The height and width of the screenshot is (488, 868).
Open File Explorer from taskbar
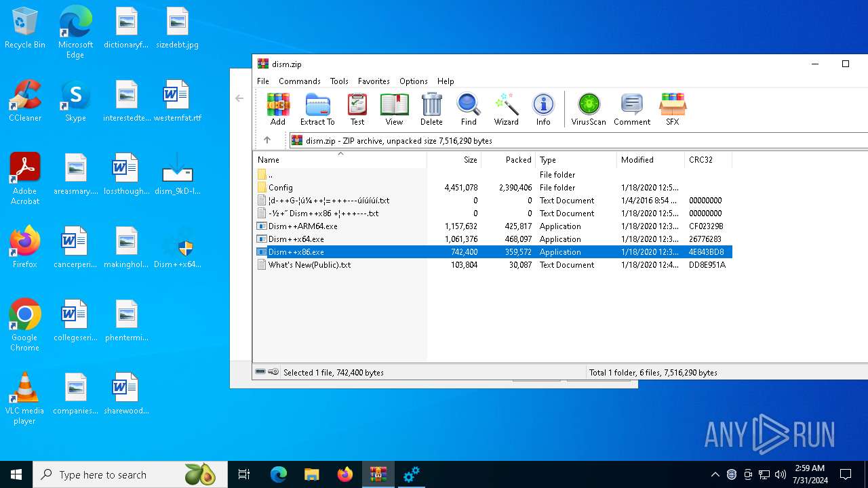[x=311, y=474]
